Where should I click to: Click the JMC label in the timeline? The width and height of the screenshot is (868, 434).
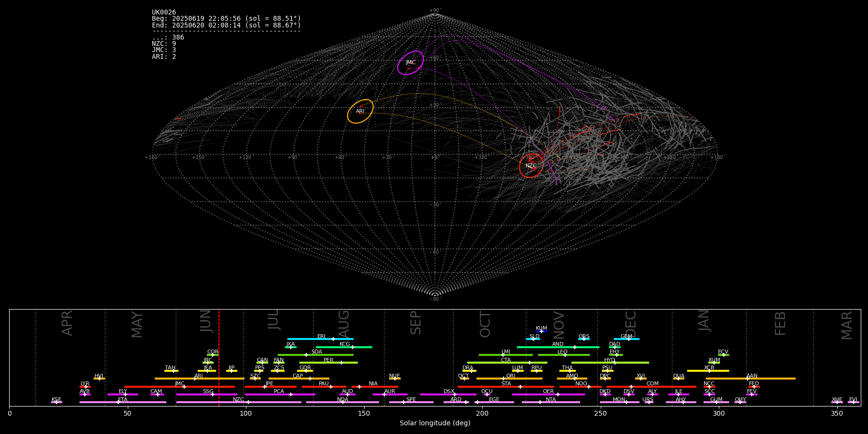(180, 384)
